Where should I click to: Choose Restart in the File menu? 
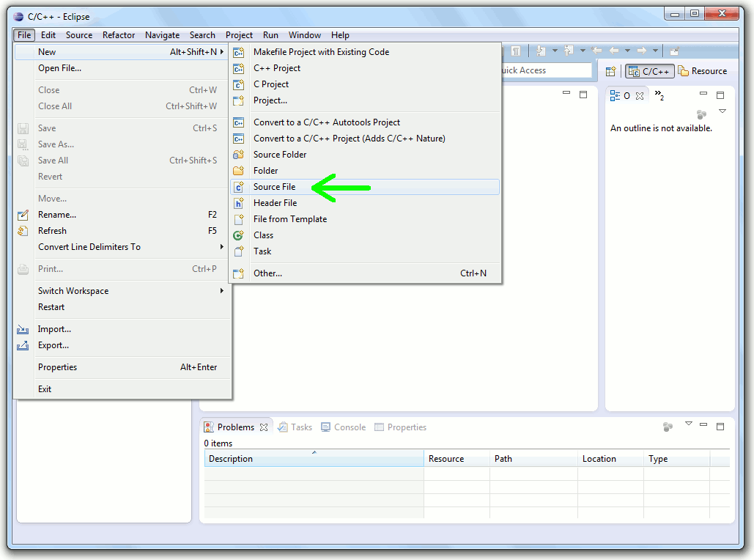122,307
